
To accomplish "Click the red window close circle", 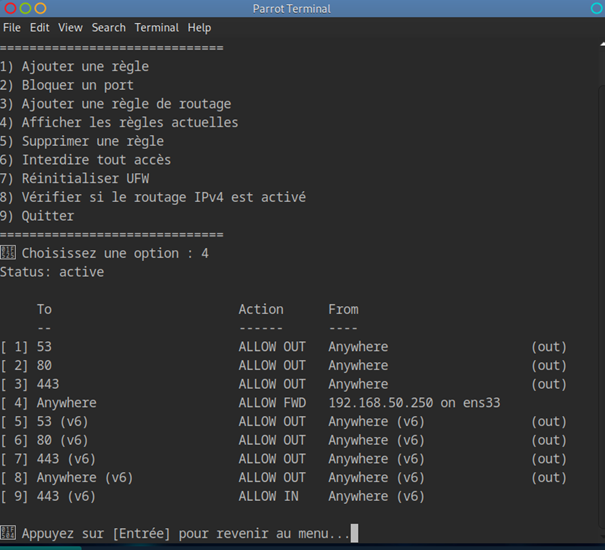I will click(x=9, y=9).
